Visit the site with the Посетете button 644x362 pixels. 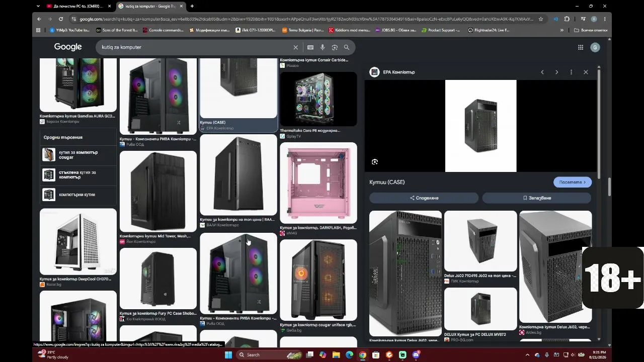[x=573, y=182]
